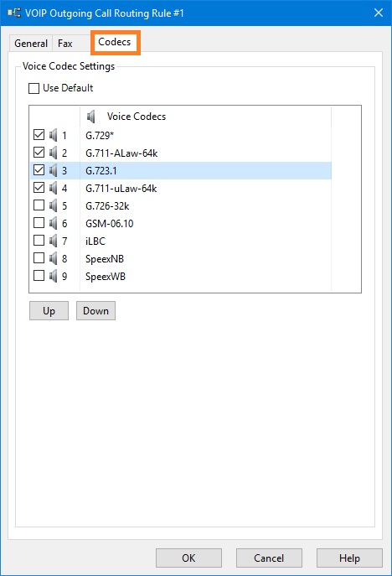Uncheck the G.729* codec
The image size is (392, 576).
39,135
